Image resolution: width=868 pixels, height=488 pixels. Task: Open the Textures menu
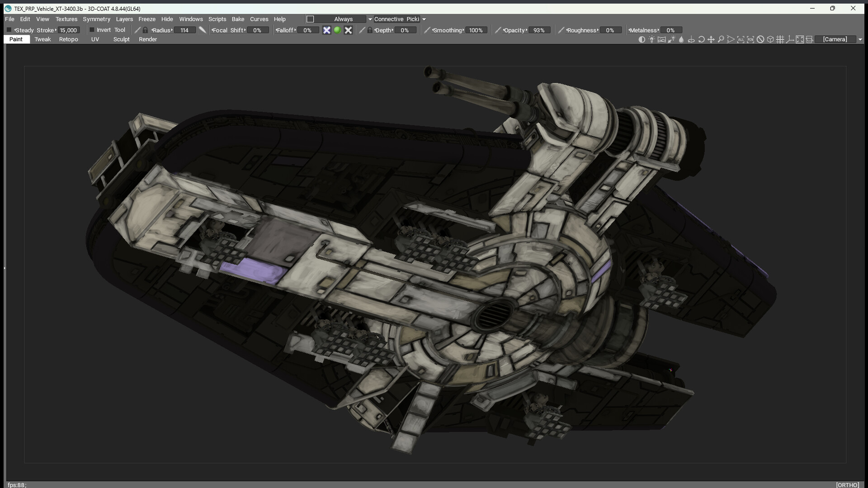(66, 19)
